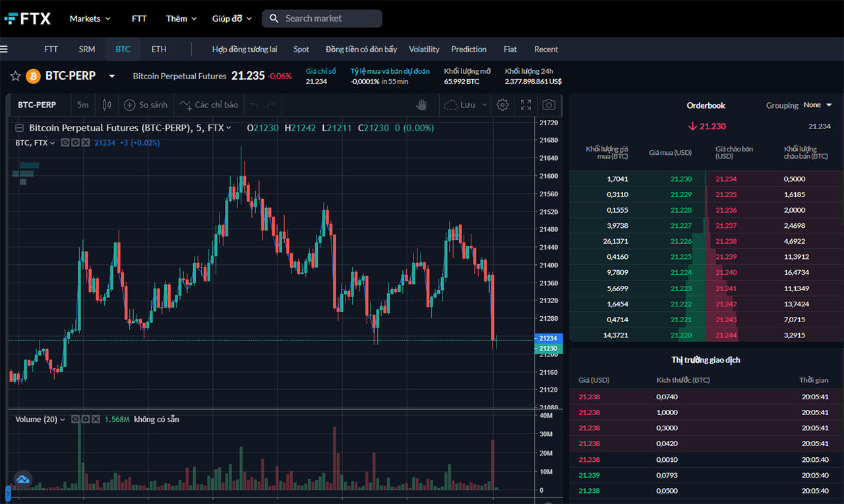Click the chart redo arrow
The image size is (844, 504).
271,105
